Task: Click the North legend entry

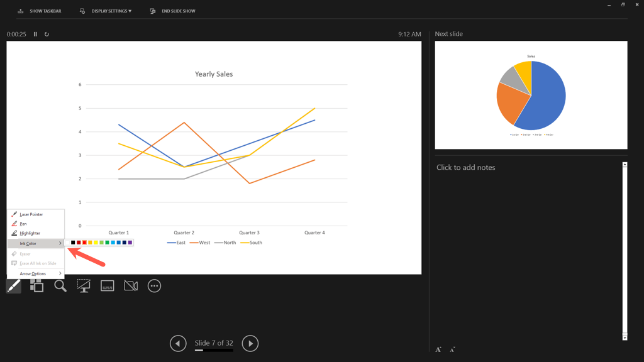Action: pyautogui.click(x=225, y=243)
